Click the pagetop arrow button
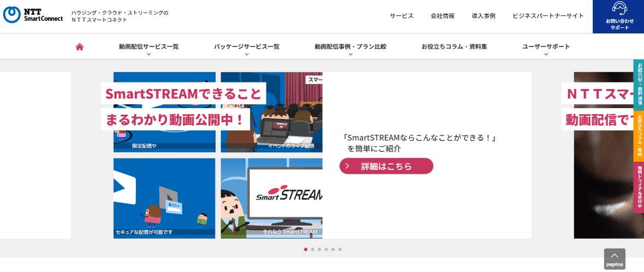 point(615,259)
